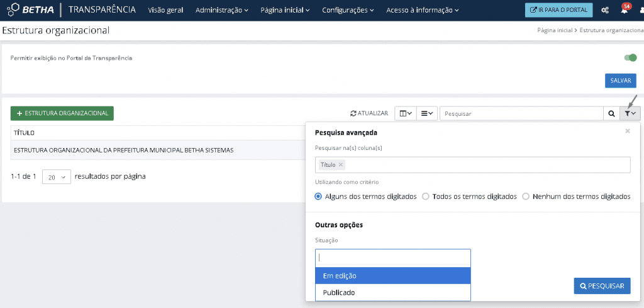Toggle the advanced filter funnel icon

click(630, 113)
